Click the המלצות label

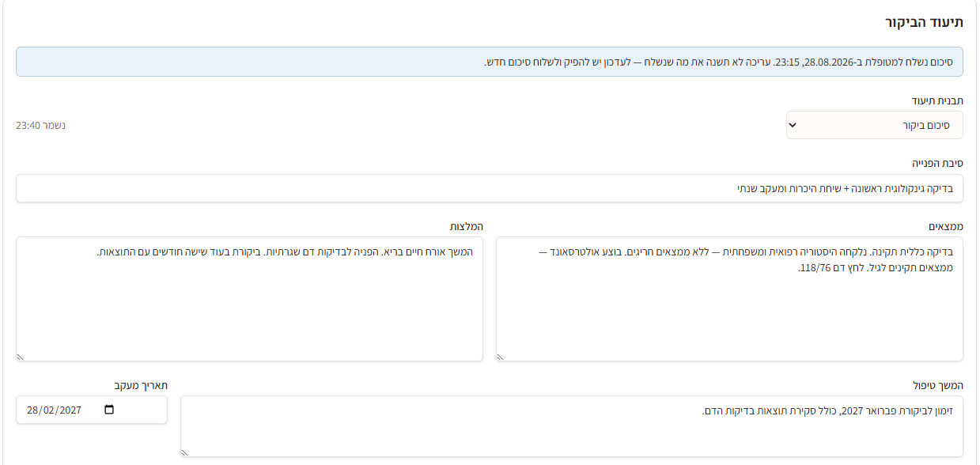coord(467,226)
